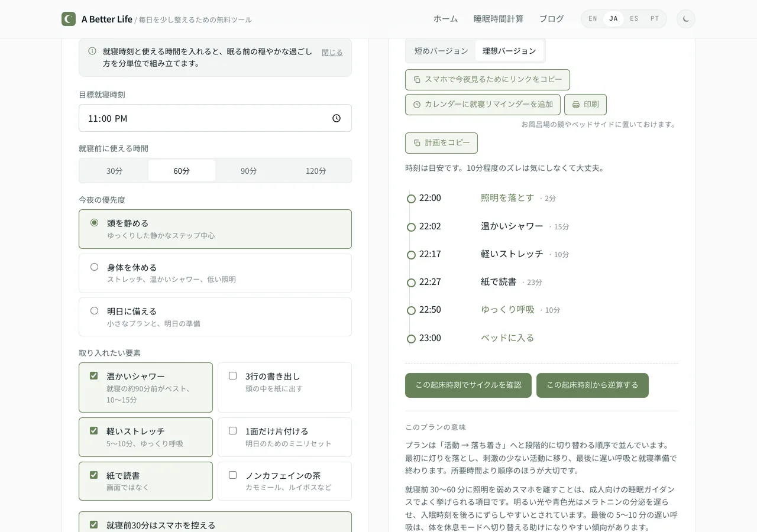Click カレンダーに就寝リマインダーを追加 button
Screen dimensions: 757x532
(483, 105)
